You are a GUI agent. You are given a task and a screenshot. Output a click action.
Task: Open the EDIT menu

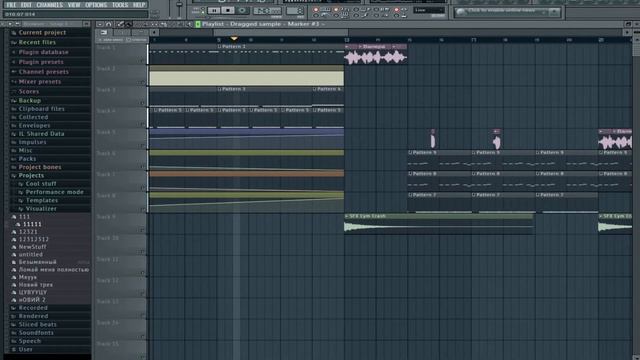(26, 5)
